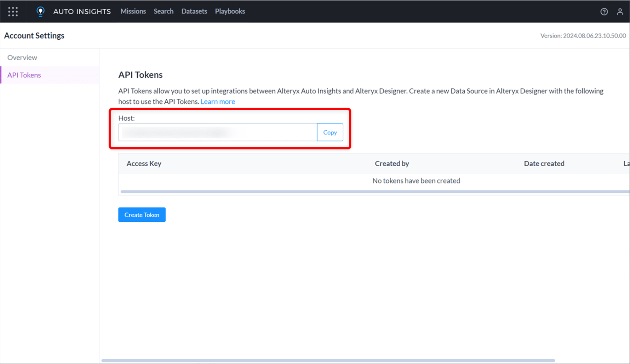Copy the host URL to clipboard
This screenshot has height=364, width=630.
click(330, 132)
